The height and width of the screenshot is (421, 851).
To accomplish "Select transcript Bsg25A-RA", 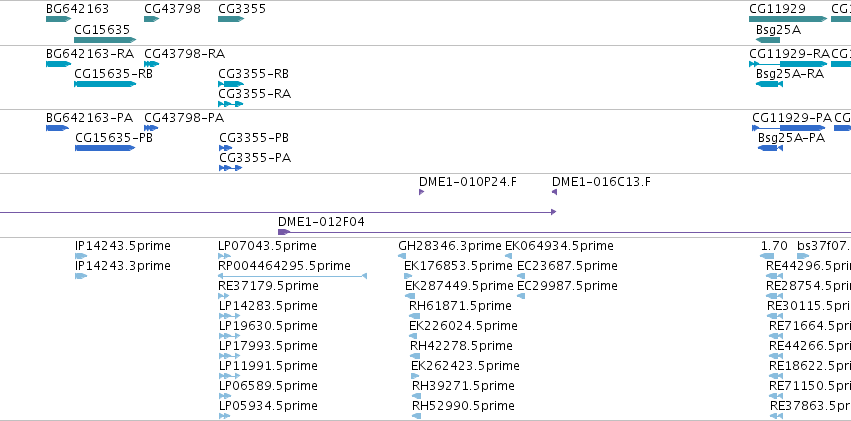I will pos(769,84).
